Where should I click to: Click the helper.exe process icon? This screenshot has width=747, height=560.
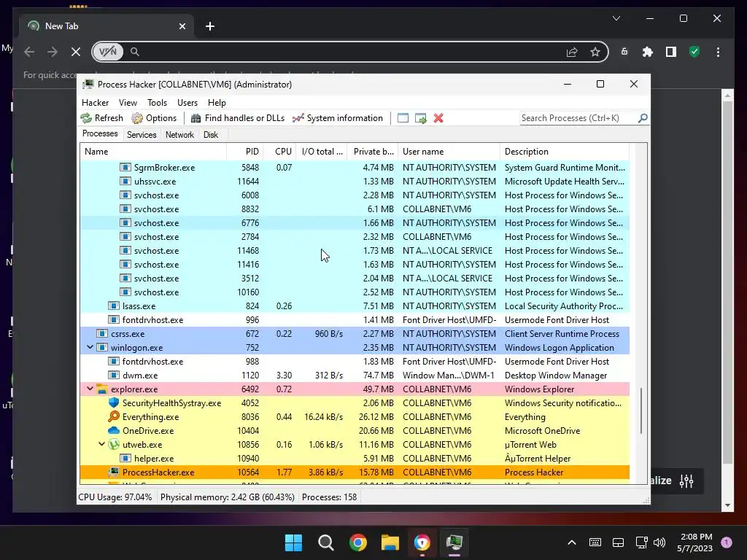pos(125,458)
